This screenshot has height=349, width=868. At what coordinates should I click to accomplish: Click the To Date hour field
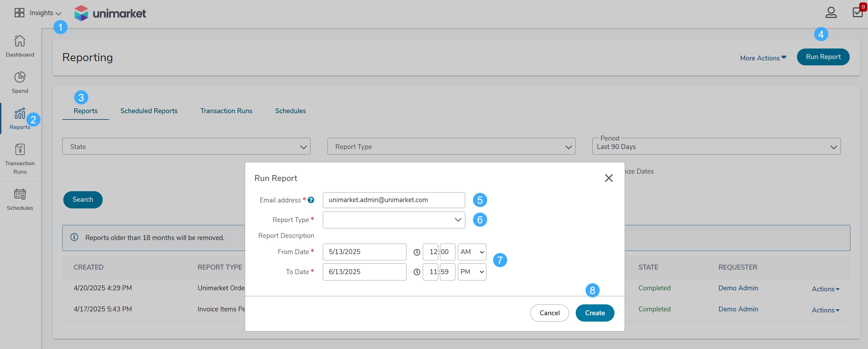[x=430, y=272]
